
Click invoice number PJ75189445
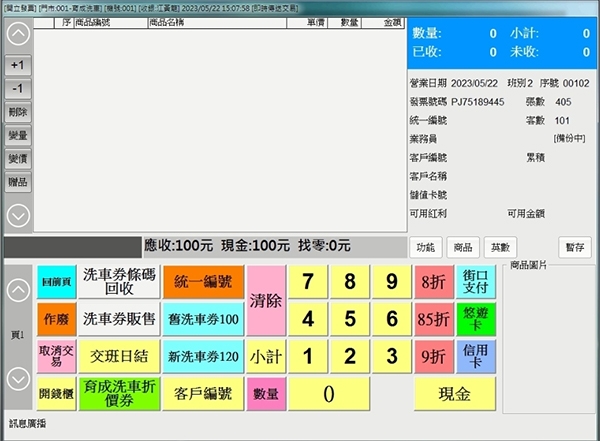coord(478,102)
